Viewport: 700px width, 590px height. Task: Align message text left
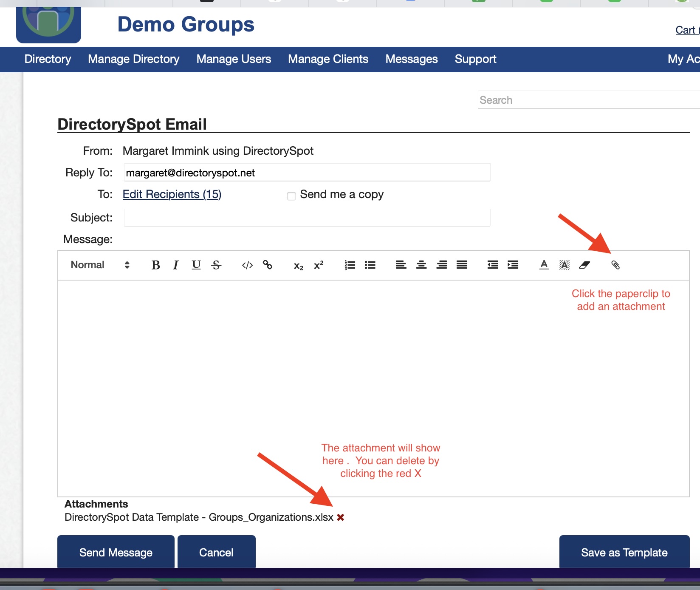pyautogui.click(x=401, y=265)
